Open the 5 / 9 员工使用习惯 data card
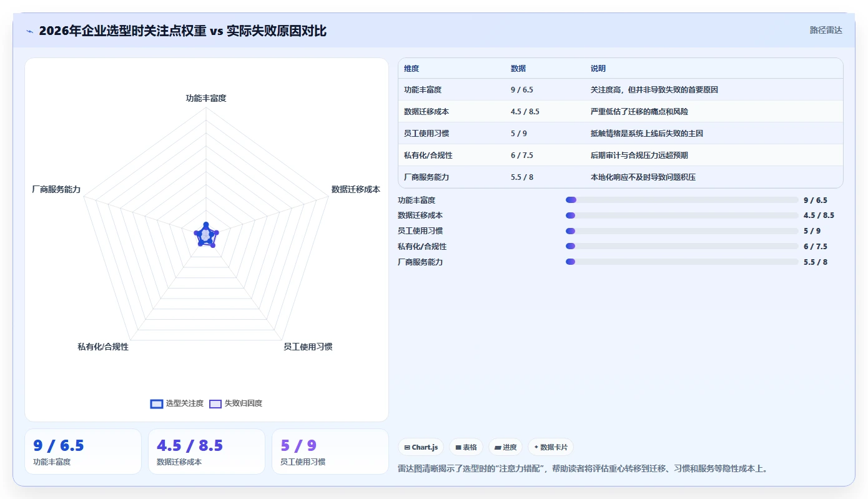This screenshot has width=868, height=499. tap(330, 452)
